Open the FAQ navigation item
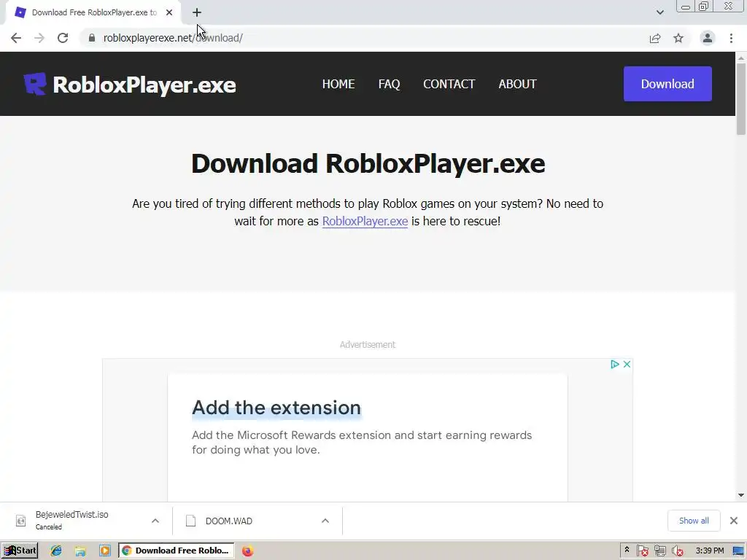Image resolution: width=747 pixels, height=560 pixels. click(x=390, y=84)
